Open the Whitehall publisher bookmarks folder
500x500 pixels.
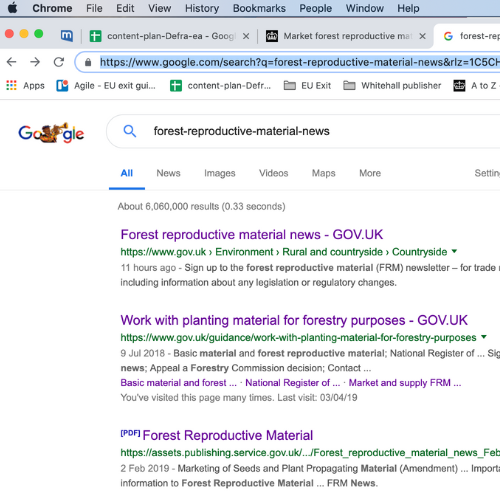point(392,86)
